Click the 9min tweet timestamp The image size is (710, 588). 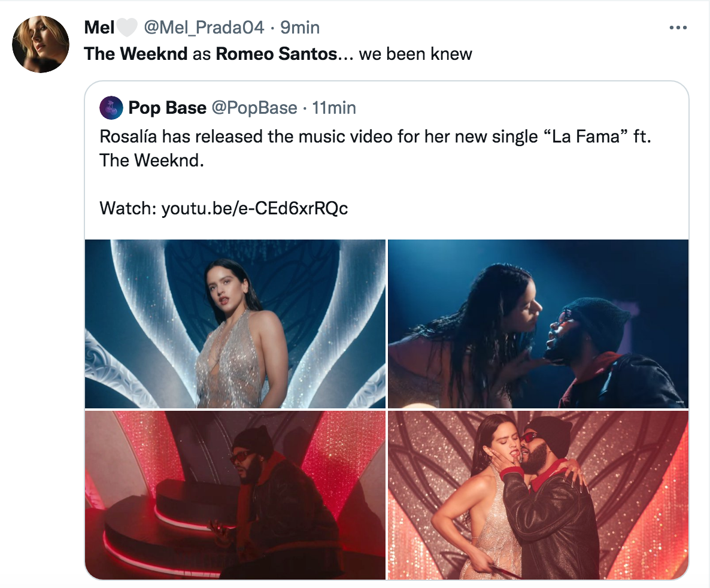click(x=300, y=28)
